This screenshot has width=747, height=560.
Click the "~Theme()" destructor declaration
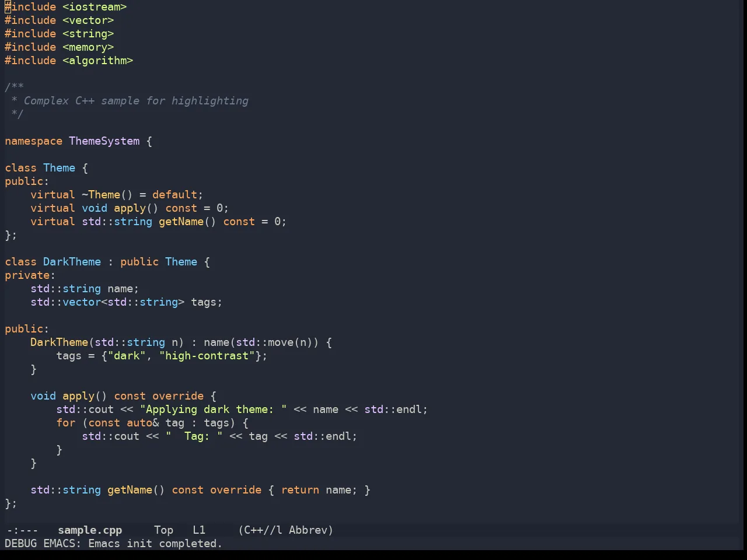click(x=107, y=195)
